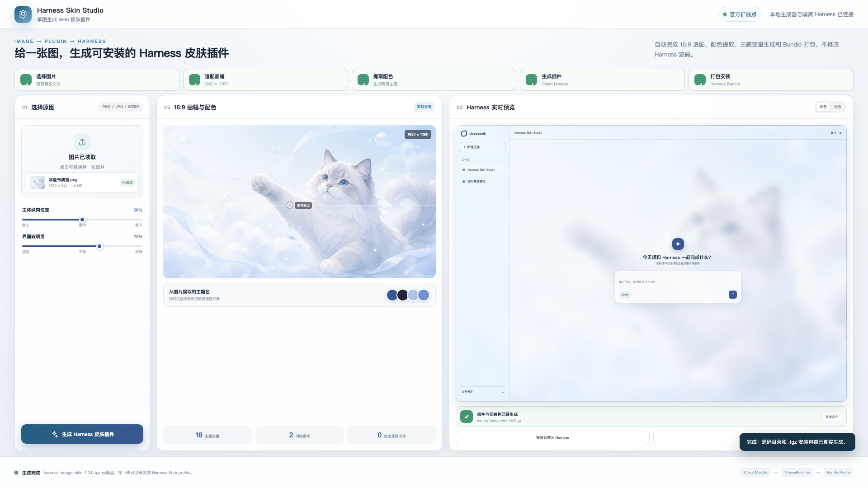
Task: Click the Bundle Profile tag in the footer
Action: tap(839, 473)
